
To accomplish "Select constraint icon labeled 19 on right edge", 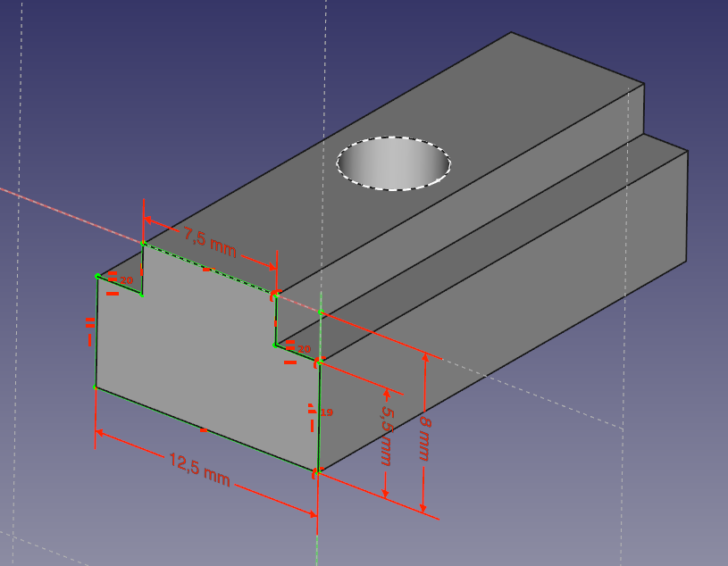I will pos(313,412).
